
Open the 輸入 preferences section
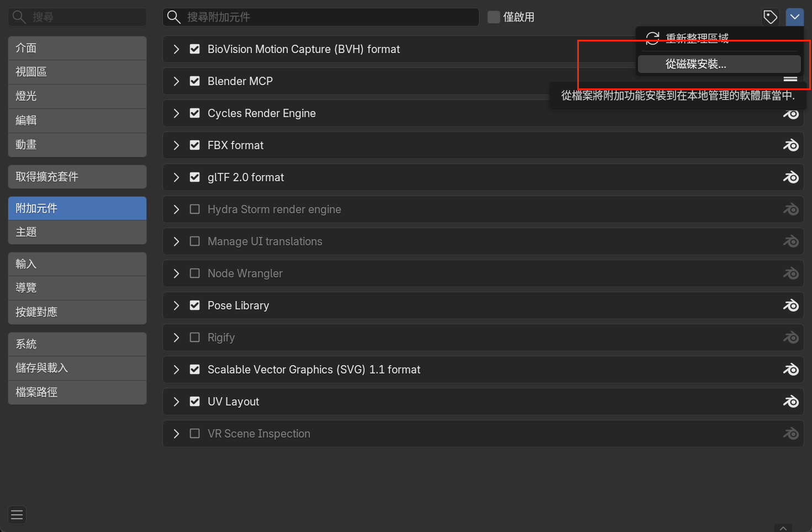pyautogui.click(x=77, y=264)
